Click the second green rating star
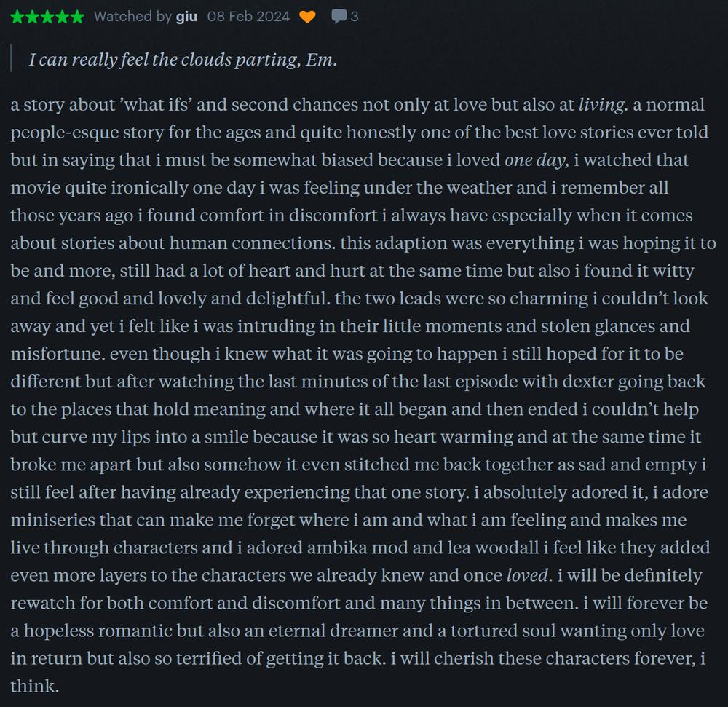728x707 pixels. (x=33, y=17)
